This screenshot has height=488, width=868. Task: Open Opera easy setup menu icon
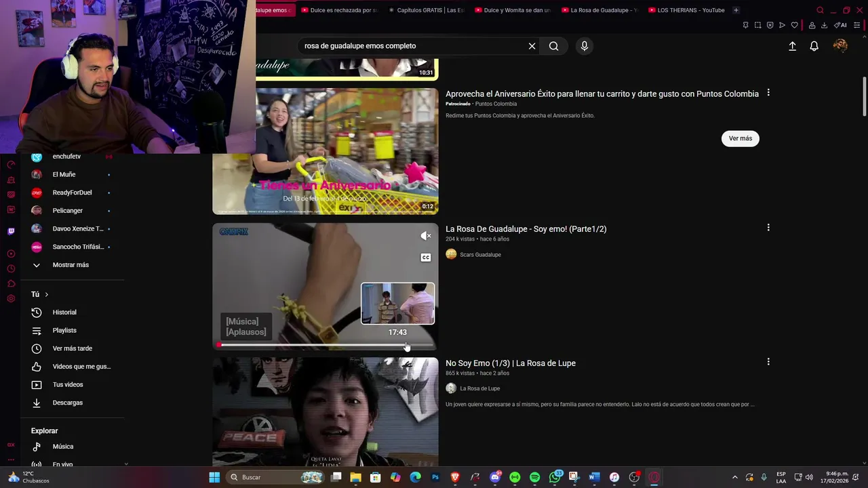click(856, 25)
